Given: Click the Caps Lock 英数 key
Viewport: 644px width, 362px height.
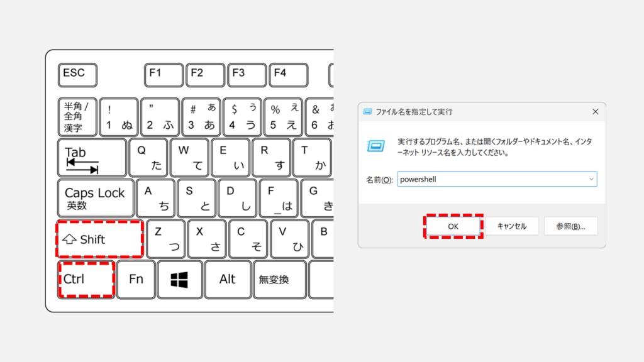Looking at the screenshot, I should pyautogui.click(x=96, y=198).
